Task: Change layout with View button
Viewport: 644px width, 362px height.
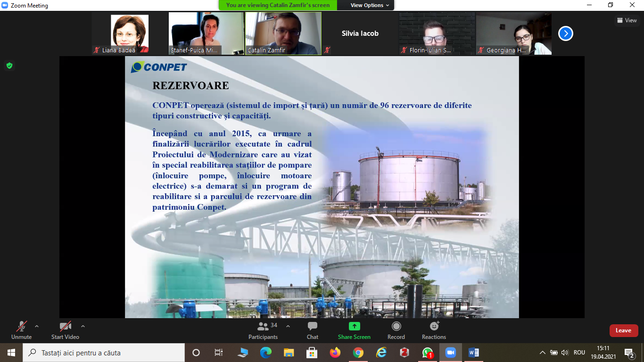Action: [x=627, y=20]
